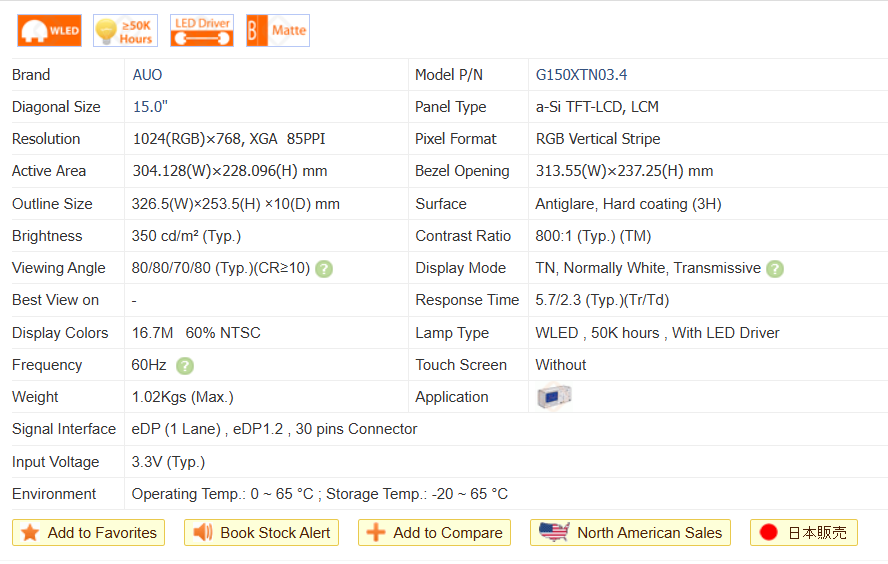Click the Add to Favorites button
This screenshot has height=564, width=888.
click(89, 533)
